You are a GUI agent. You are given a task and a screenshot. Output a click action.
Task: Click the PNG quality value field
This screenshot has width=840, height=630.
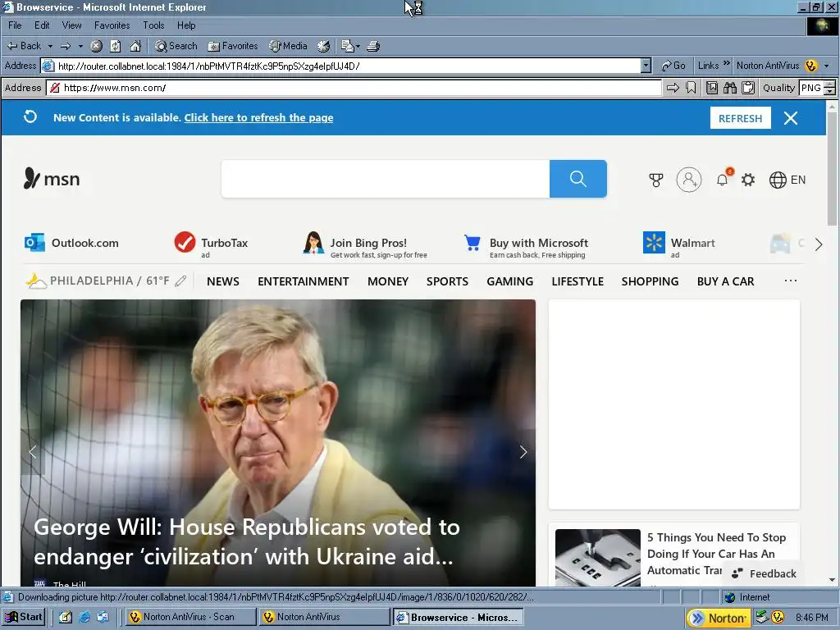(811, 88)
